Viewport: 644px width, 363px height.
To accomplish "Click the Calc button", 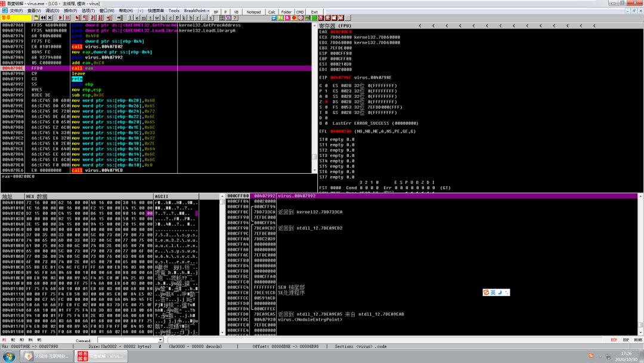I will [x=272, y=12].
